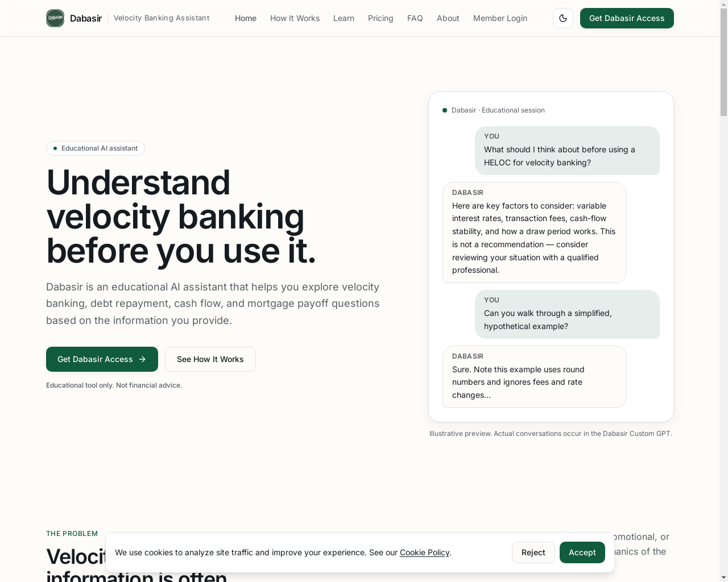Open the Home nav item
This screenshot has width=728, height=582.
coord(246,18)
